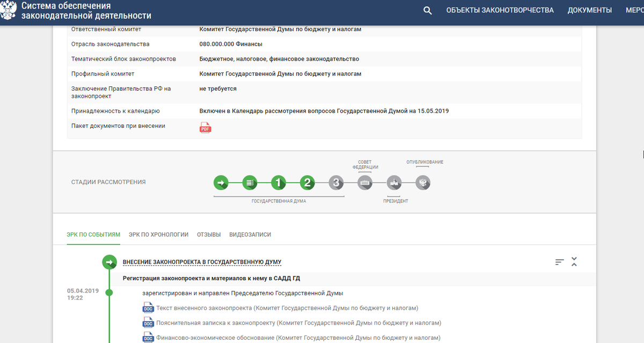Open DOC icon for Текст внесенного законопроекта

(x=148, y=308)
